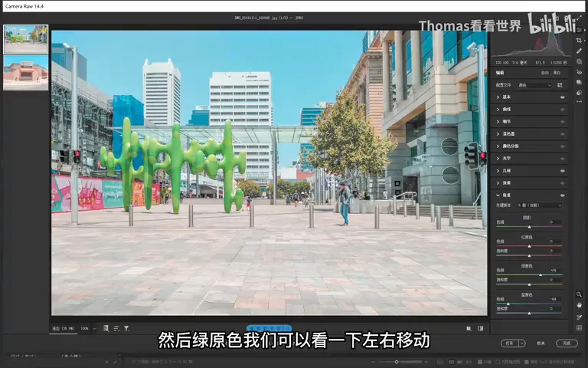Image resolution: width=588 pixels, height=368 pixels.
Task: Expand the 颜色分级 (Color Grading) panel
Action: (498, 146)
